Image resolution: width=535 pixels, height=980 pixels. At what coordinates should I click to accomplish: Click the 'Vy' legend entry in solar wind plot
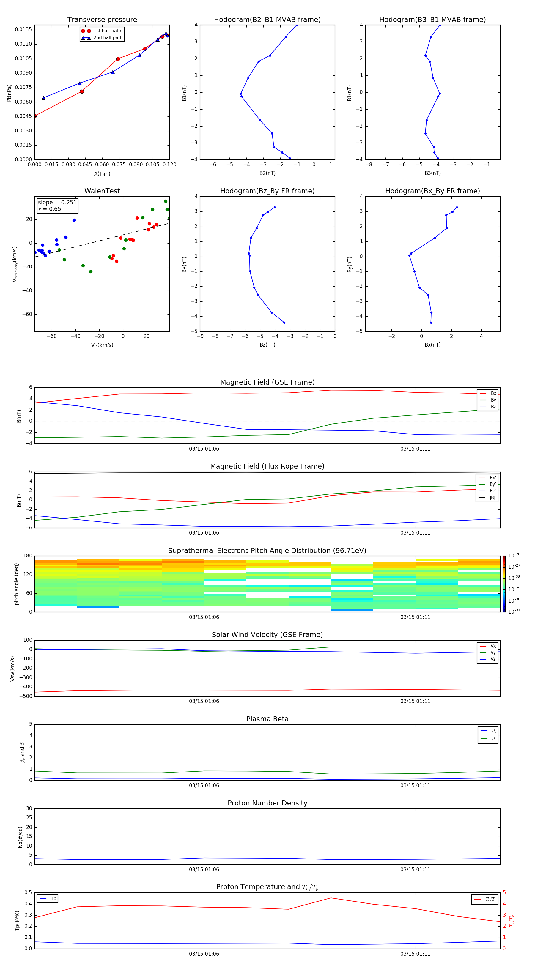(488, 652)
